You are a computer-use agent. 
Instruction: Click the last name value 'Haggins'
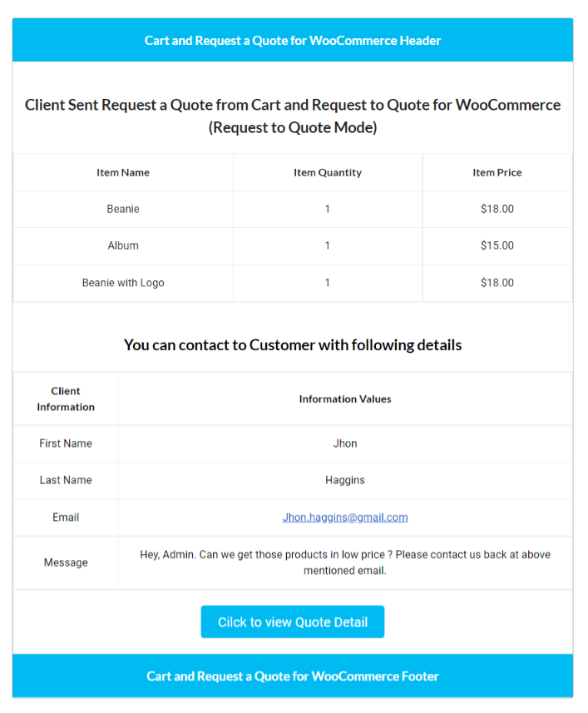(x=345, y=481)
